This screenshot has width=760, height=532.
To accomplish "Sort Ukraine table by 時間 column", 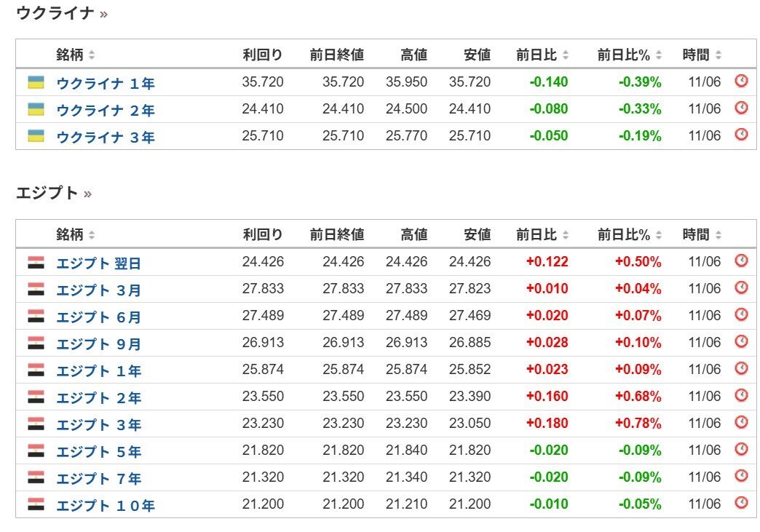I will point(702,55).
